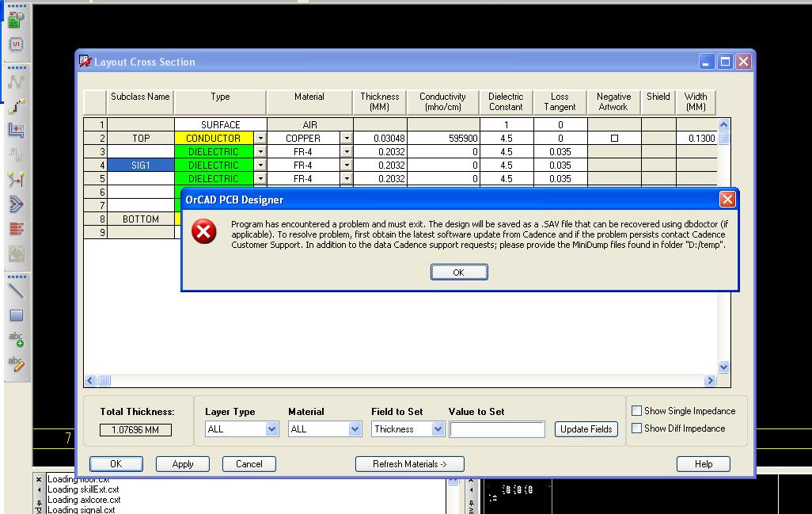Select the Add Connect routing tool
This screenshot has width=812, height=514.
pos(16,105)
